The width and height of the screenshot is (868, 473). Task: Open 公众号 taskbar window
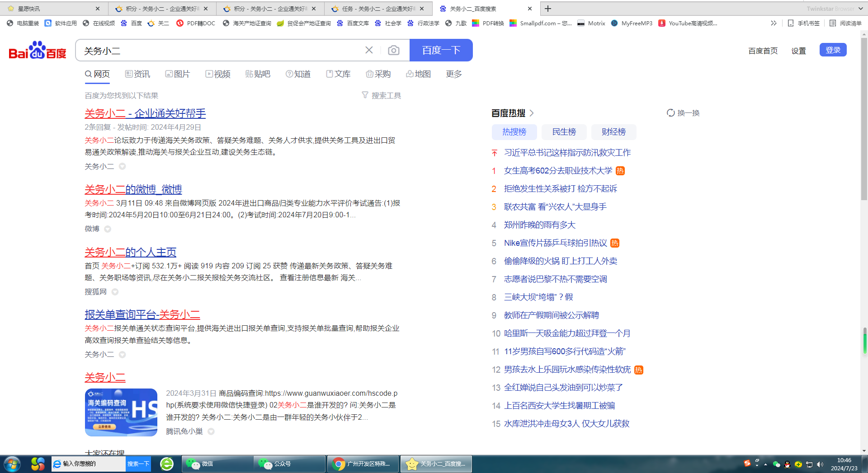tap(290, 464)
